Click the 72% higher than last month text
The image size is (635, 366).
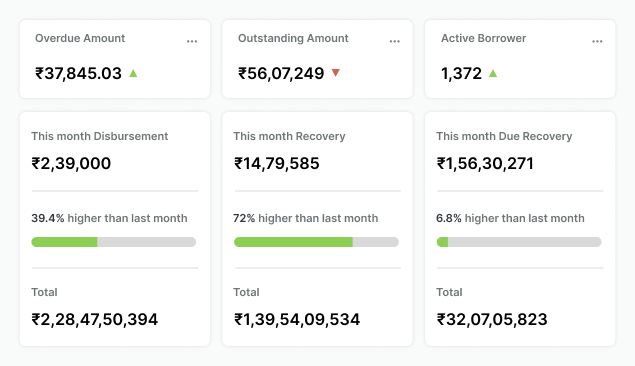306,218
